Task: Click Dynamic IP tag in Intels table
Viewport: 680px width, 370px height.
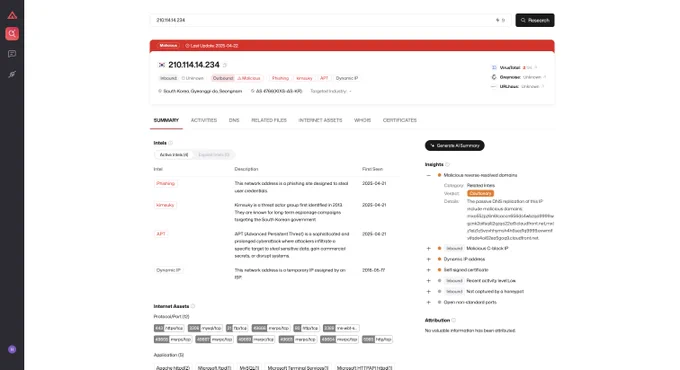Action: tap(168, 270)
